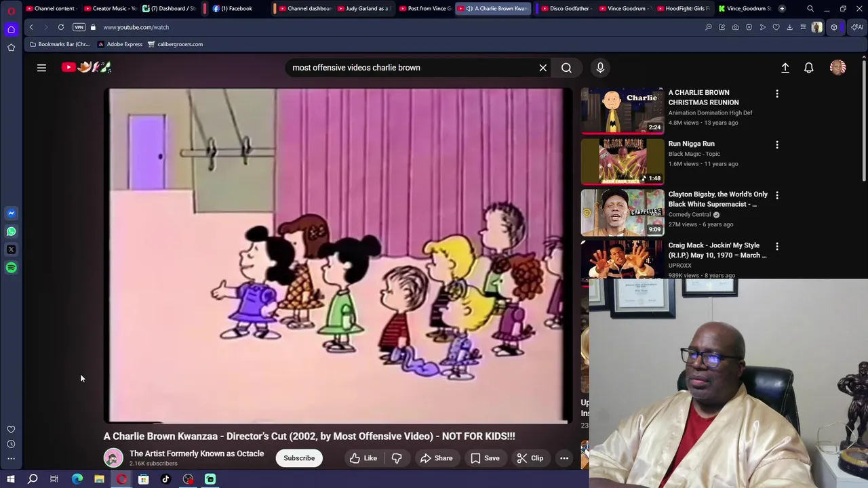Open Craig Mack Jockin' My Style title
The image size is (868, 488).
point(717,250)
